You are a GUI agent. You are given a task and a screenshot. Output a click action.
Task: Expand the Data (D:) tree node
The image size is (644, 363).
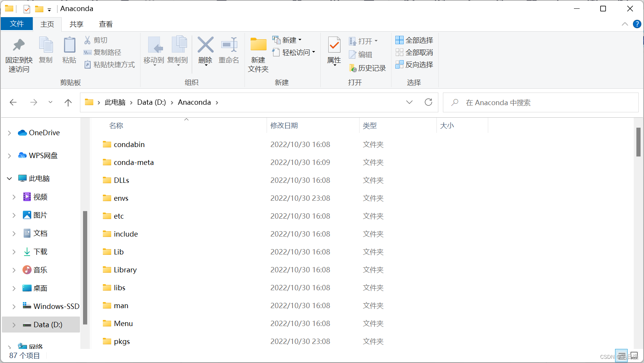coord(14,325)
